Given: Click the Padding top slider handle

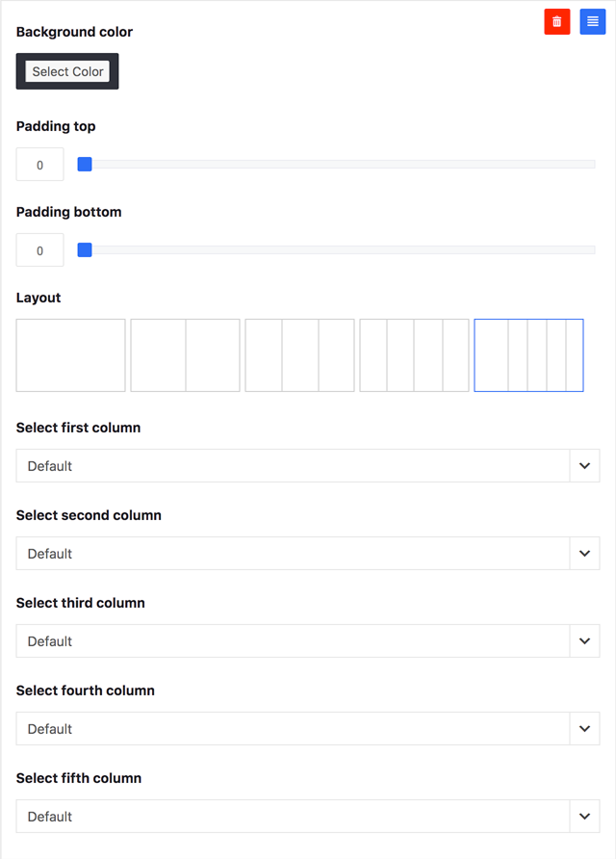Looking at the screenshot, I should (85, 165).
